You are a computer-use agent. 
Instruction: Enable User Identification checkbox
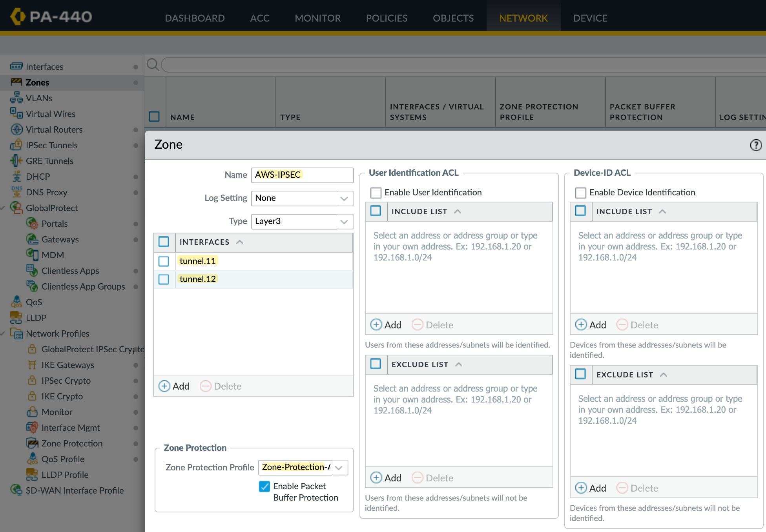376,193
